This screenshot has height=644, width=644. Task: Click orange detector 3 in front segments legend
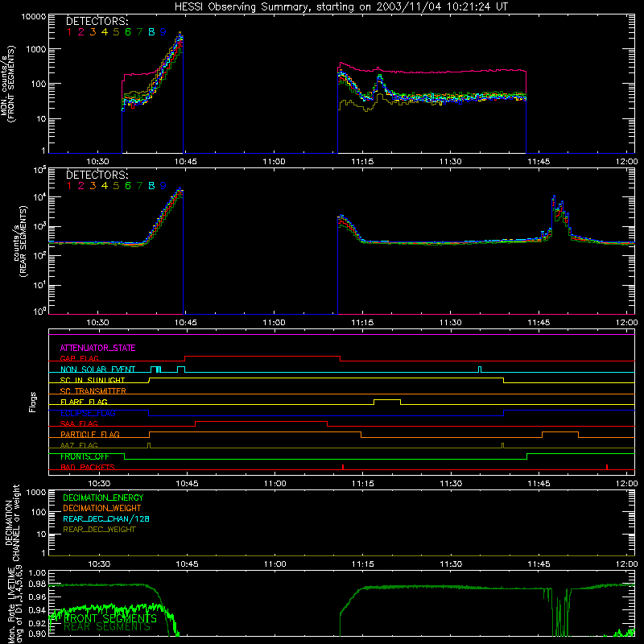point(93,32)
